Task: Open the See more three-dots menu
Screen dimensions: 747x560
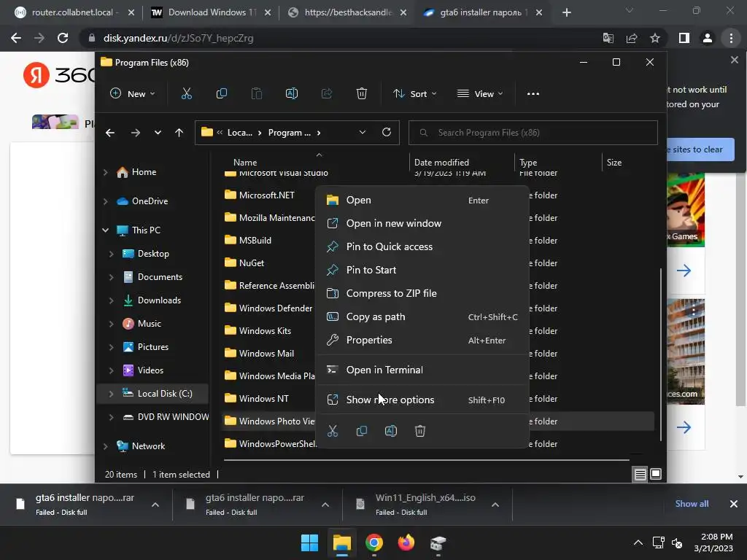Action: (533, 94)
